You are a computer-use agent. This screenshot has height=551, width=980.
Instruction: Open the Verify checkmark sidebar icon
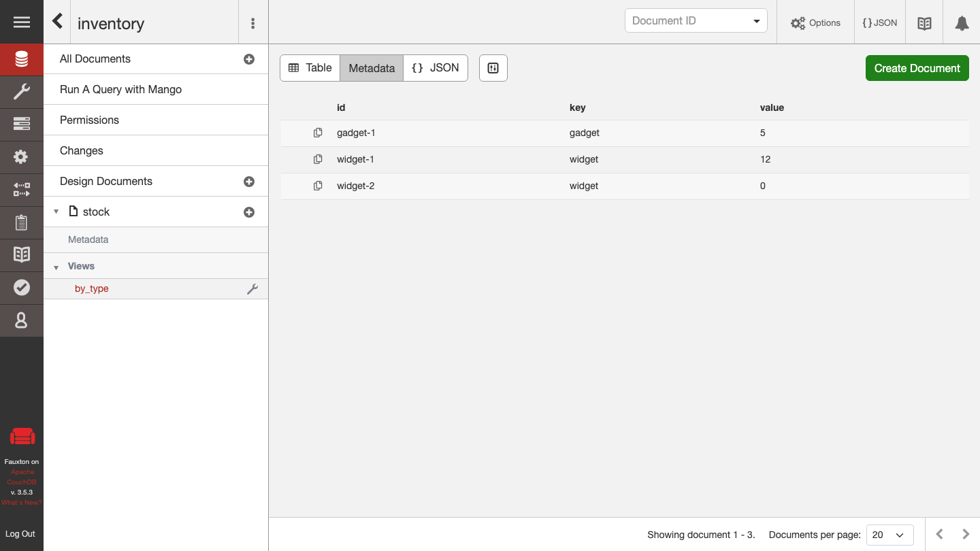coord(22,287)
